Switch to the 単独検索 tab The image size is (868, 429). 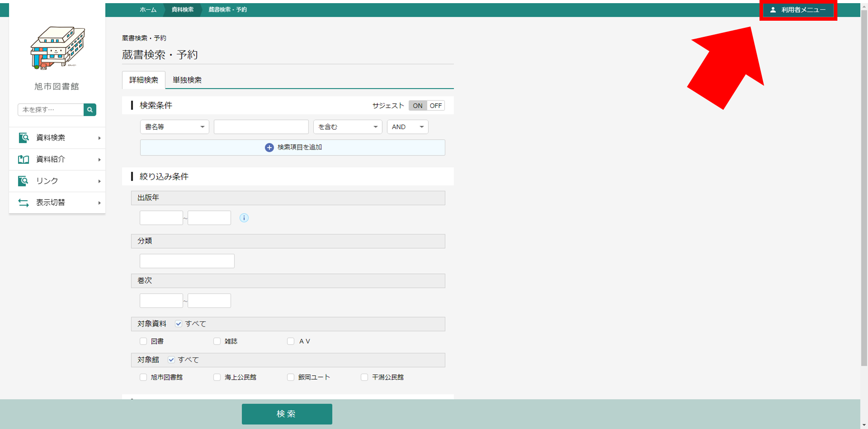[187, 80]
